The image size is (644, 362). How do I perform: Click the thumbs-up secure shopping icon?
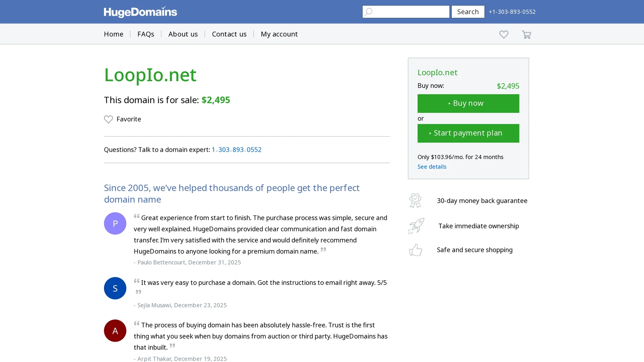(416, 250)
